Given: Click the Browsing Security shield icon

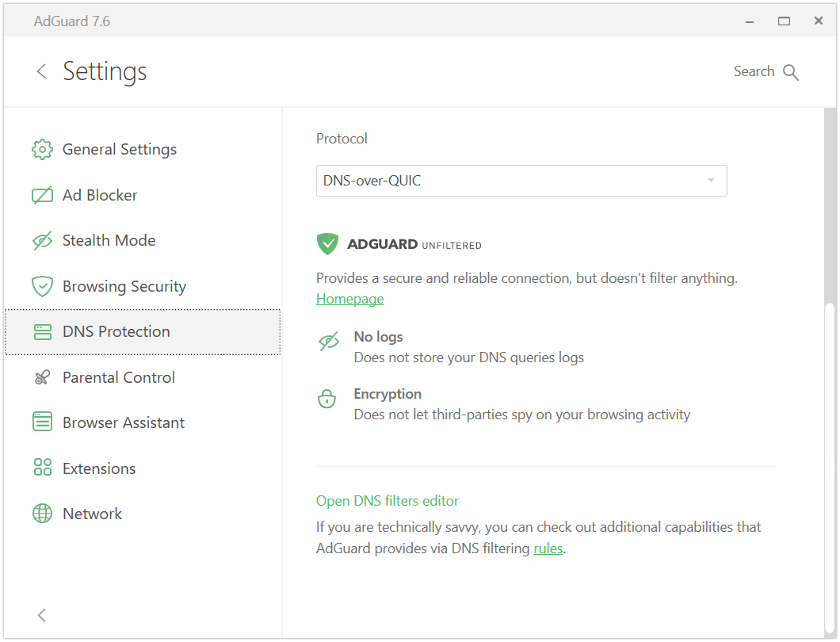Looking at the screenshot, I should pyautogui.click(x=42, y=287).
